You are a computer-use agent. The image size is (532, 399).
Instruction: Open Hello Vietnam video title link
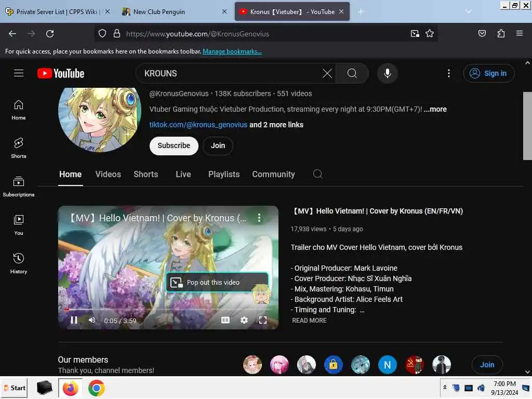click(378, 211)
